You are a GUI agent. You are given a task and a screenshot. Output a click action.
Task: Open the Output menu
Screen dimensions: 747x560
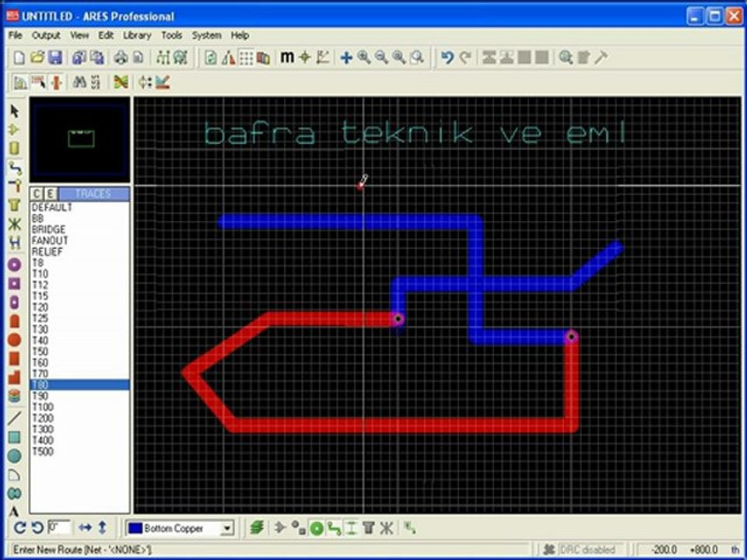click(x=46, y=36)
